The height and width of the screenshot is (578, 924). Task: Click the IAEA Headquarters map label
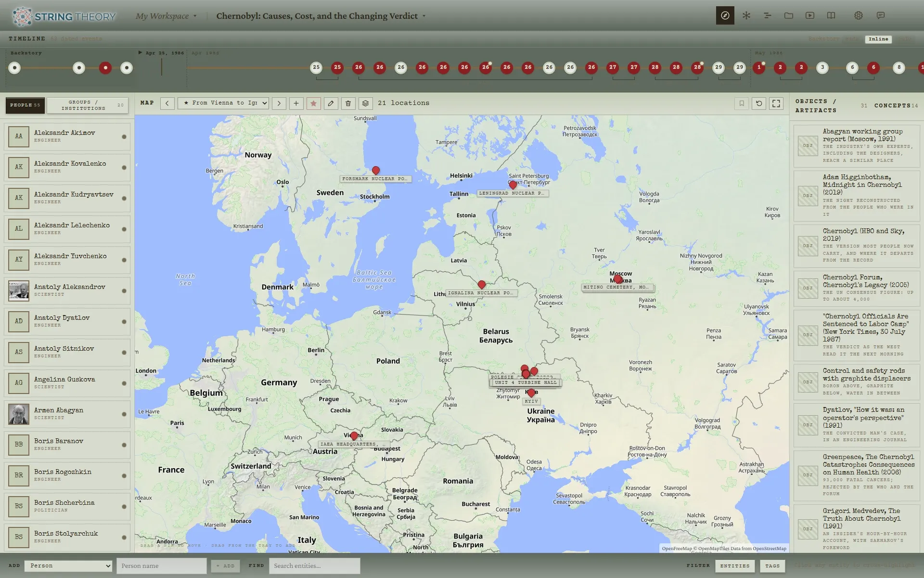coord(353,444)
